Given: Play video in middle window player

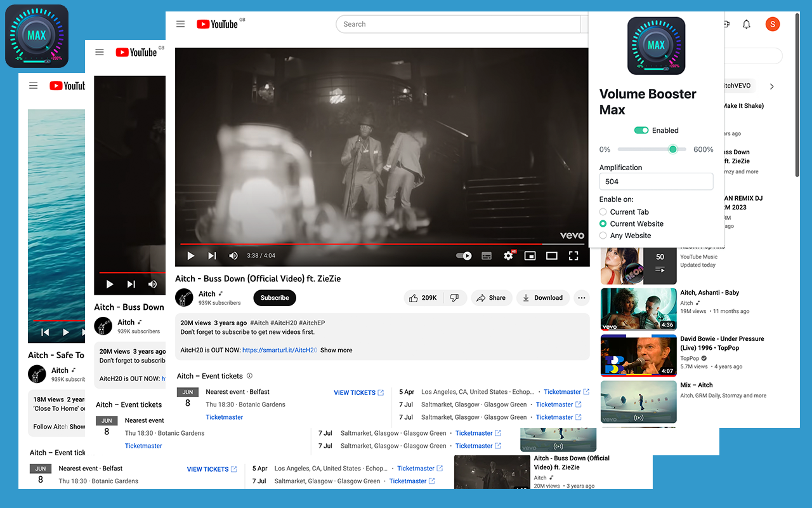Looking at the screenshot, I should (x=110, y=284).
